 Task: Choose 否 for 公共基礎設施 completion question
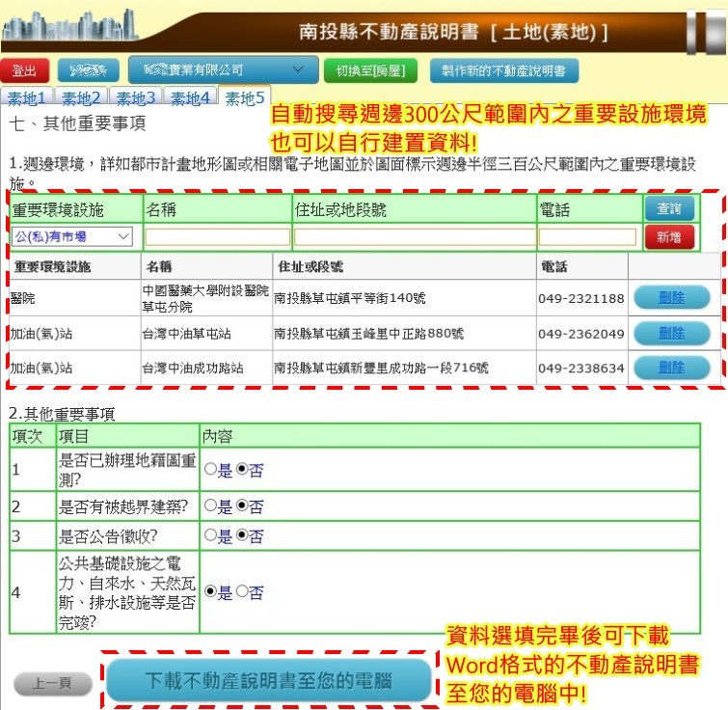(241, 592)
